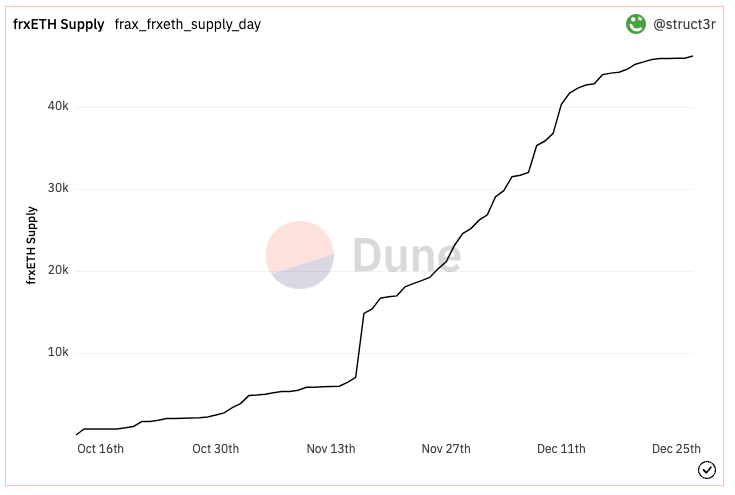Screen dimensions: 735x495
Task: Click the Nov 13th date label
Action: click(331, 449)
